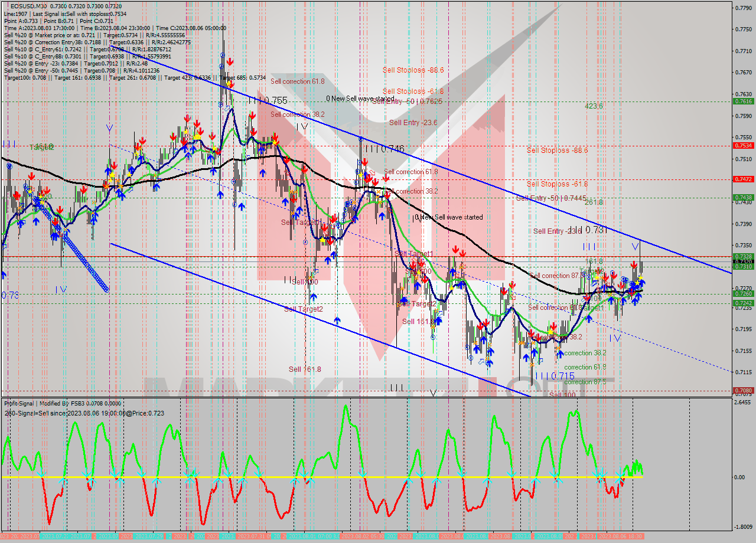Click the green 0.7260 price label
The height and width of the screenshot is (543, 756).
742,293
